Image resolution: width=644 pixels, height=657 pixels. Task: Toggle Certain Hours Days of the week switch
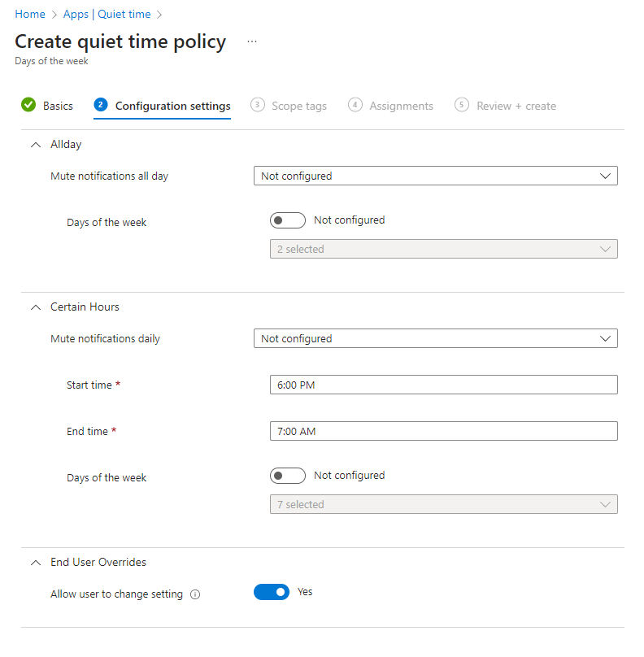coord(288,476)
